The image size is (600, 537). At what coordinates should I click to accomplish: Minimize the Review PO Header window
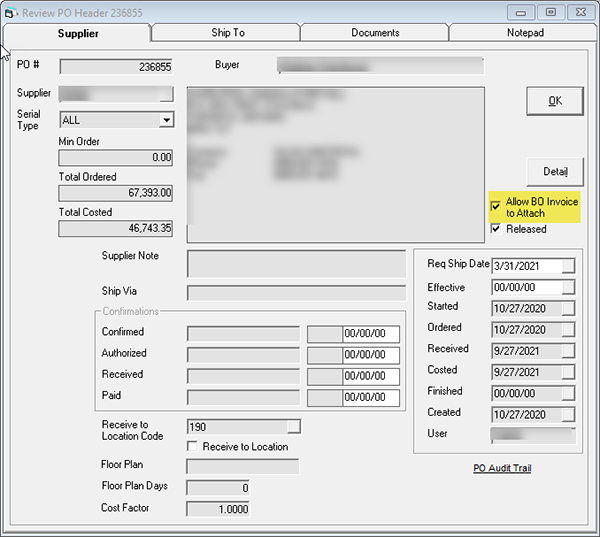520,13
